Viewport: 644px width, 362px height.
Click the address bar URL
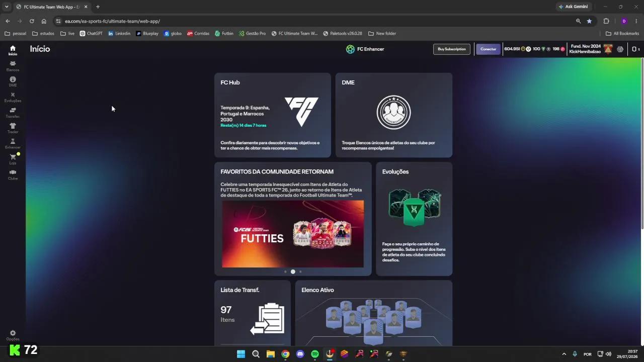[x=112, y=21]
